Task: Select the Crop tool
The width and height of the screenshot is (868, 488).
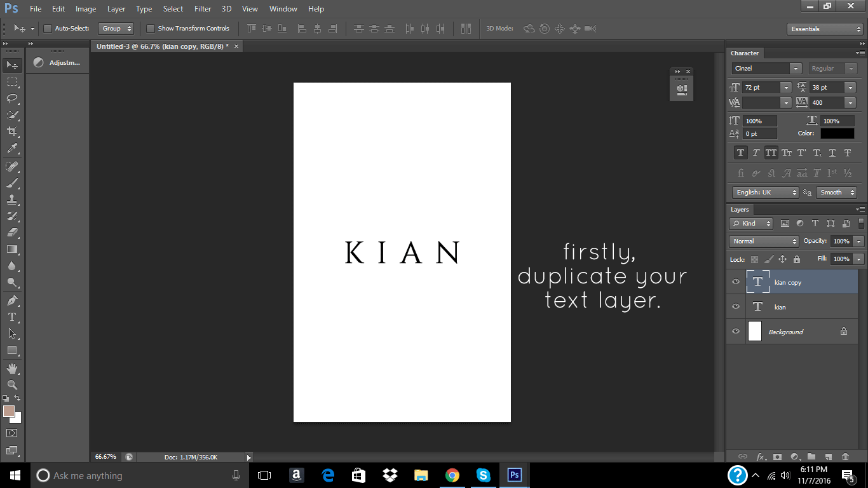Action: (x=12, y=132)
